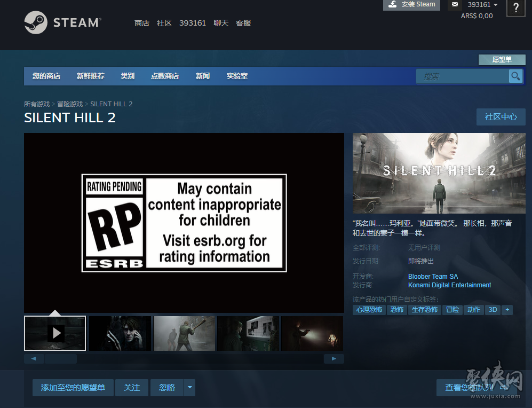Open the 社区中心 button
The width and height of the screenshot is (532, 408).
coord(501,117)
